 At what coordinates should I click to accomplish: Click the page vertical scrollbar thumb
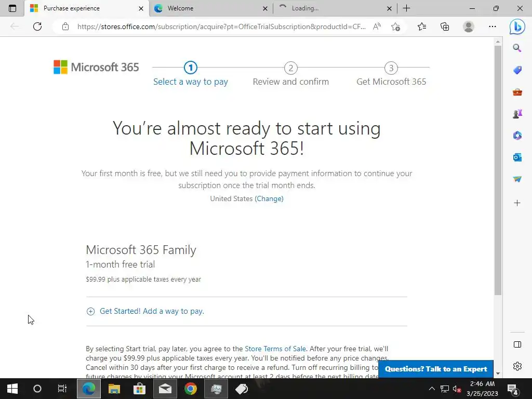tap(498, 170)
